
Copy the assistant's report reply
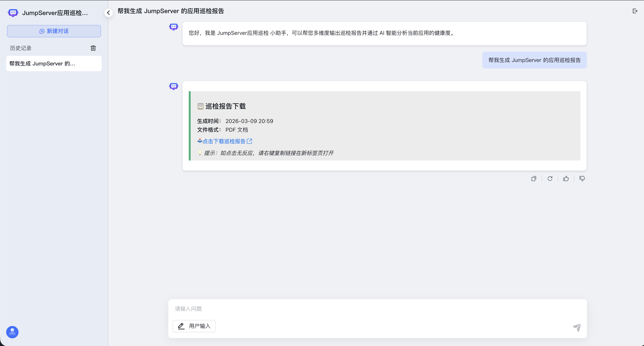coord(534,178)
